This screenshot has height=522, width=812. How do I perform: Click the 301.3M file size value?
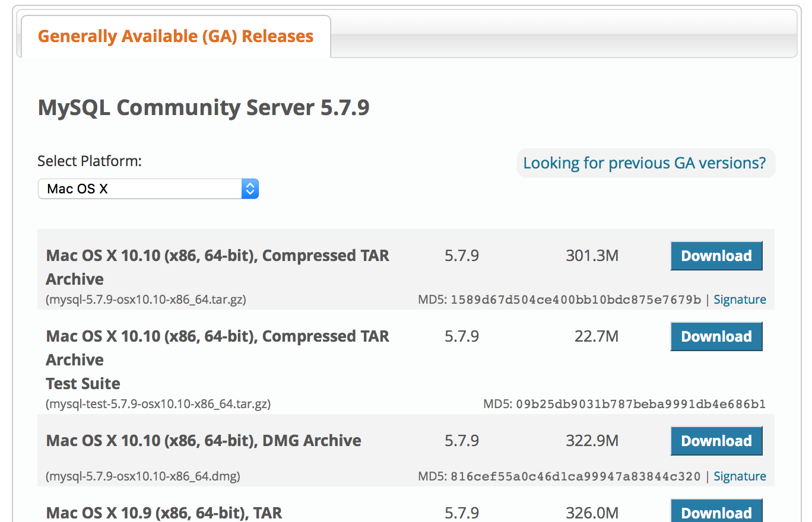pos(592,256)
